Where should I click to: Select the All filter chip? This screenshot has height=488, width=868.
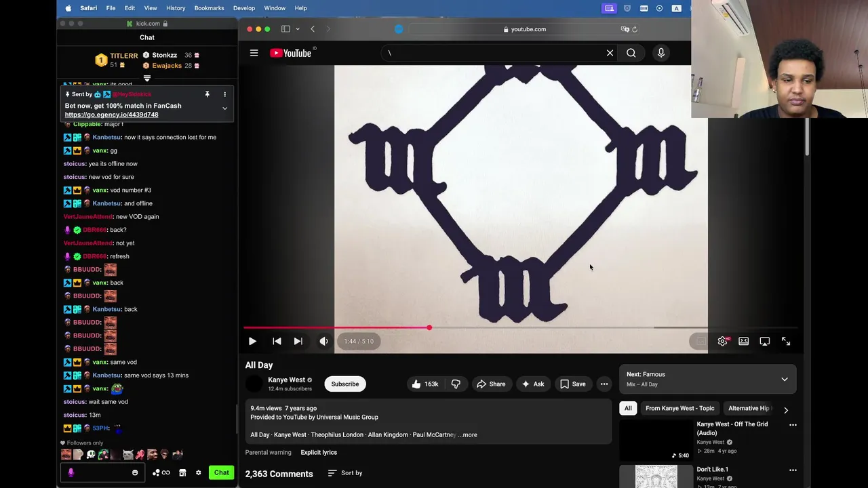tap(628, 408)
